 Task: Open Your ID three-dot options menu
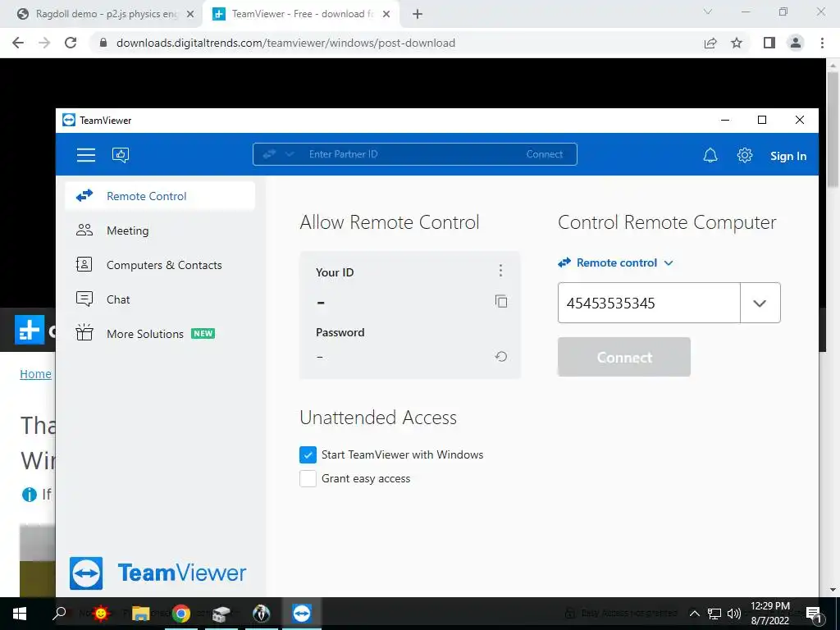point(500,271)
